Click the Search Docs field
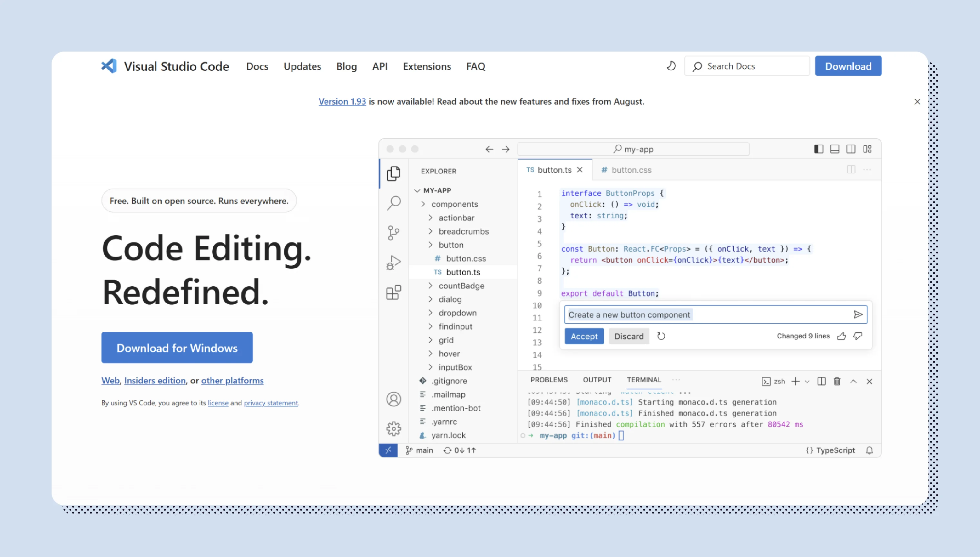 click(747, 66)
